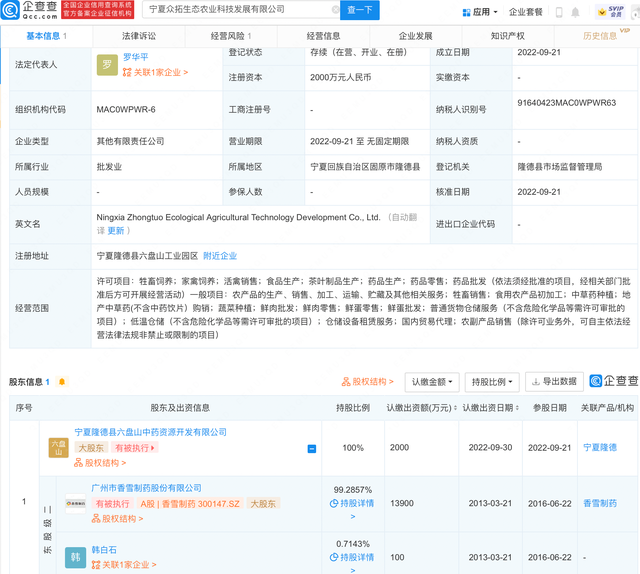Image resolution: width=640 pixels, height=574 pixels.
Task: Expand the 认缴金额 filter dropdown
Action: [x=432, y=382]
